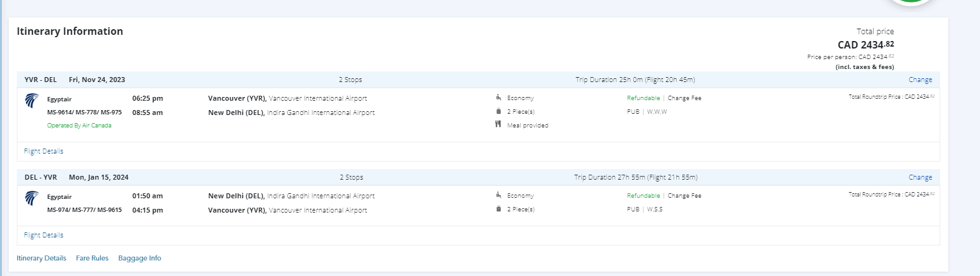The height and width of the screenshot is (276, 980).
Task: Click the seat icon beside outbound Economy
Action: 498,98
